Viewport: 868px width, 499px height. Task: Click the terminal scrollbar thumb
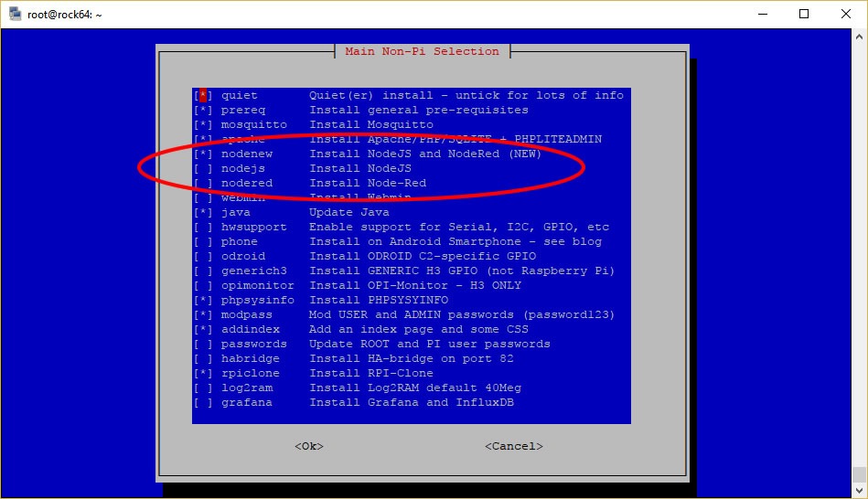[x=859, y=474]
